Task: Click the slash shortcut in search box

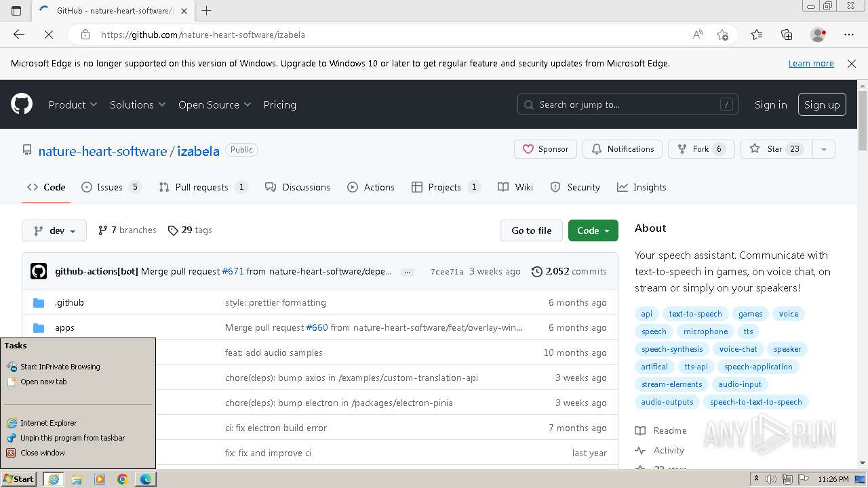Action: (x=726, y=104)
